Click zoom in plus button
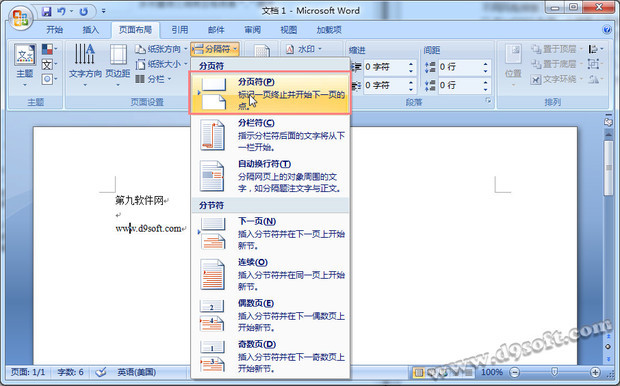 [x=595, y=372]
